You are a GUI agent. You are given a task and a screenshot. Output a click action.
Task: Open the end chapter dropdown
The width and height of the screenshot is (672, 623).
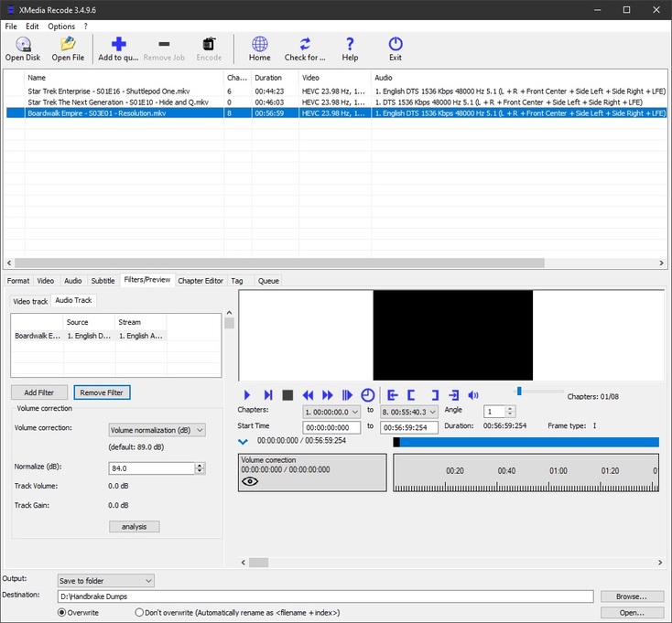pos(409,412)
